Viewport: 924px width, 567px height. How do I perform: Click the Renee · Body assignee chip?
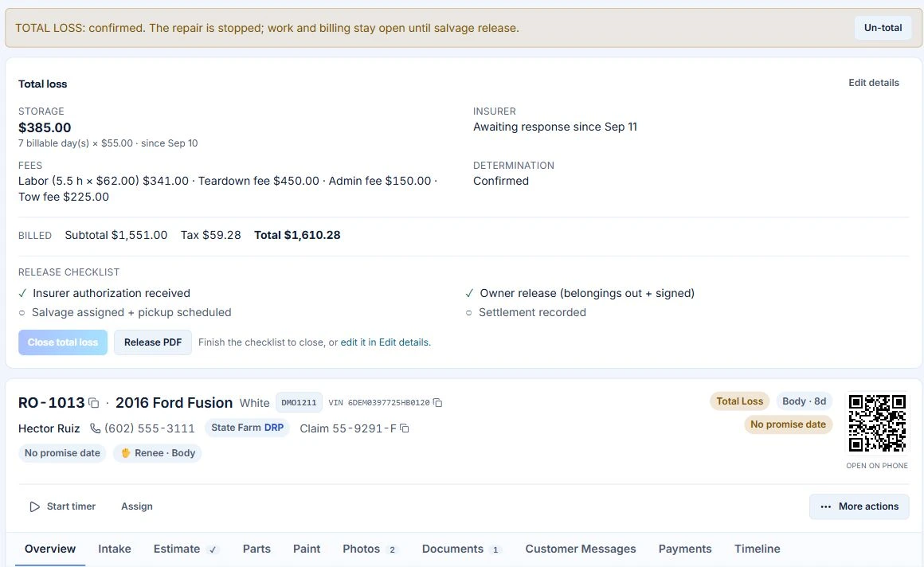point(158,453)
